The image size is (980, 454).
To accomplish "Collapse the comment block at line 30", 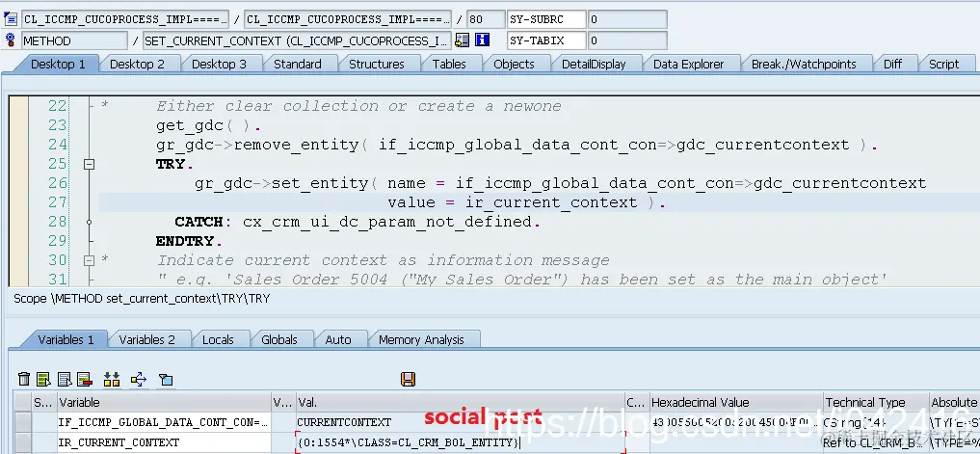I will tap(89, 260).
